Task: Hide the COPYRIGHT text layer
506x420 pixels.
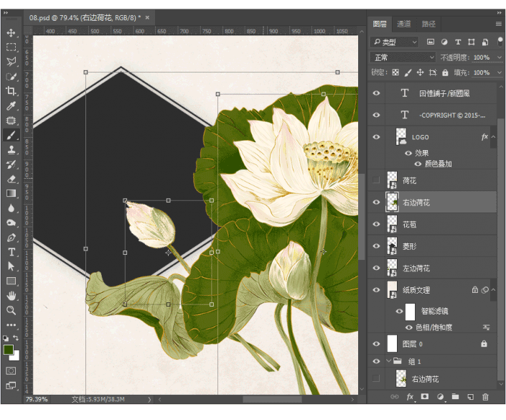Action: [376, 115]
